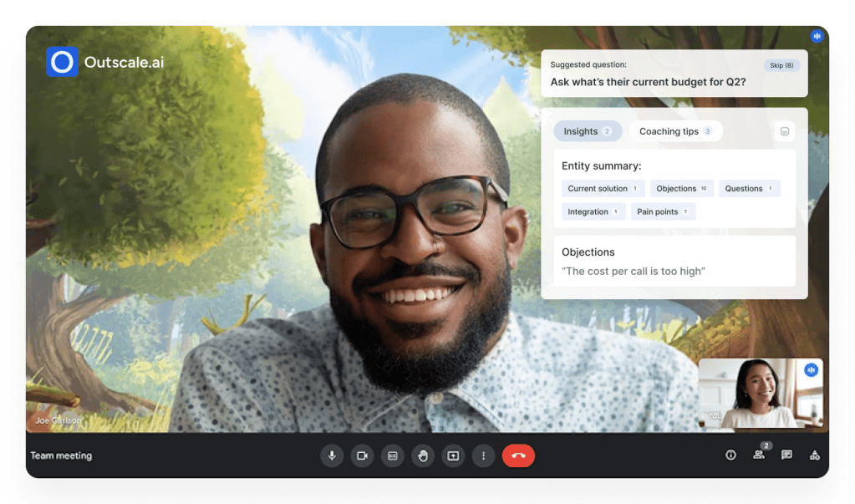Raise your hand in the meeting
Image resolution: width=855 pixels, height=504 pixels.
coord(423,456)
